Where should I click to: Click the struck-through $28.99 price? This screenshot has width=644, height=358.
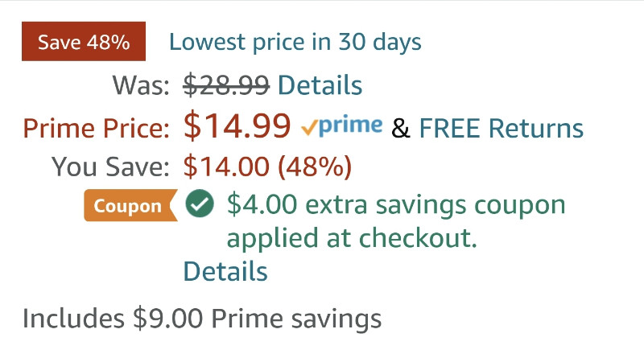[226, 85]
